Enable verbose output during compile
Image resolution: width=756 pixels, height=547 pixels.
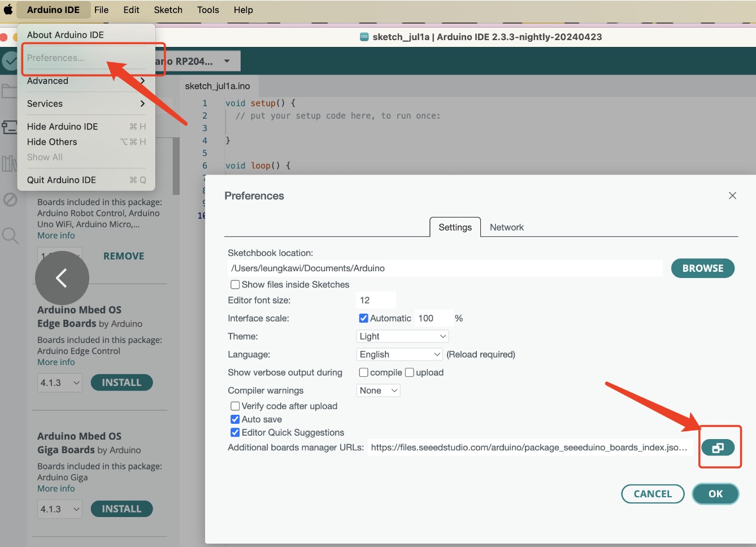click(364, 372)
